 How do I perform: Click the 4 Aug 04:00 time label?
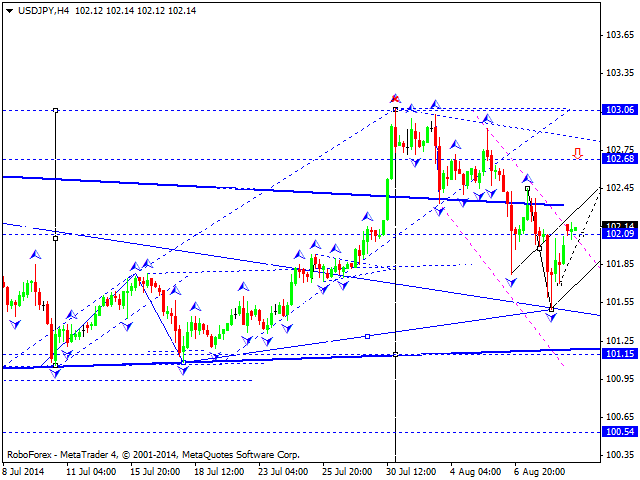[x=476, y=472]
